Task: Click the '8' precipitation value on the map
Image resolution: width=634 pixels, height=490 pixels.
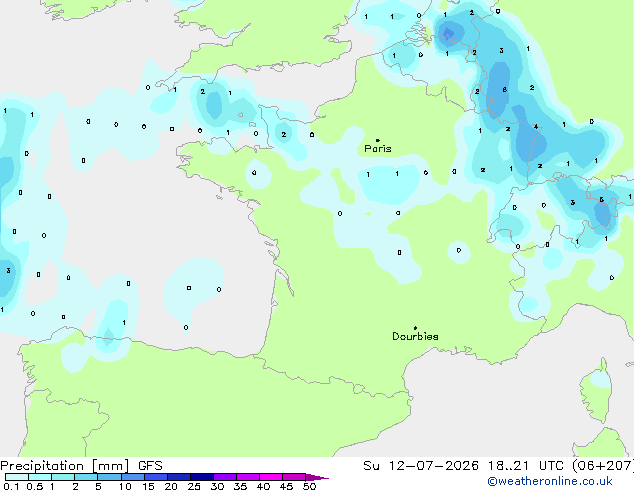Action: click(x=505, y=90)
